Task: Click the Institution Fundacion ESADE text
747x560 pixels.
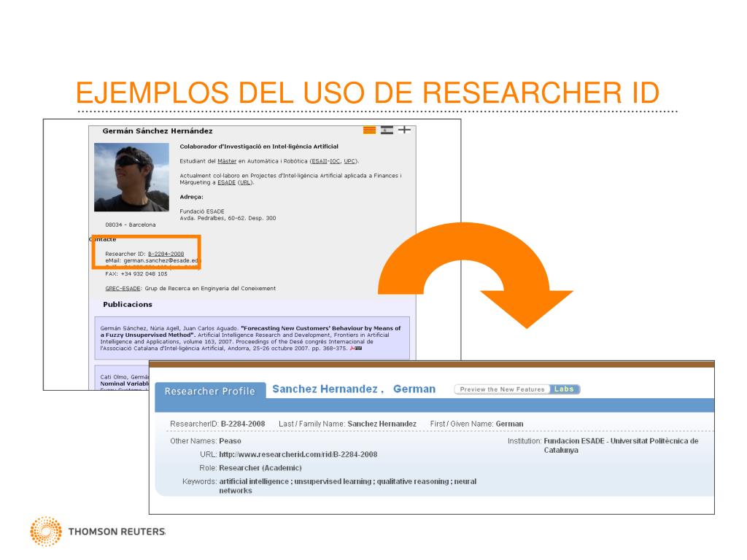Action: point(621,446)
